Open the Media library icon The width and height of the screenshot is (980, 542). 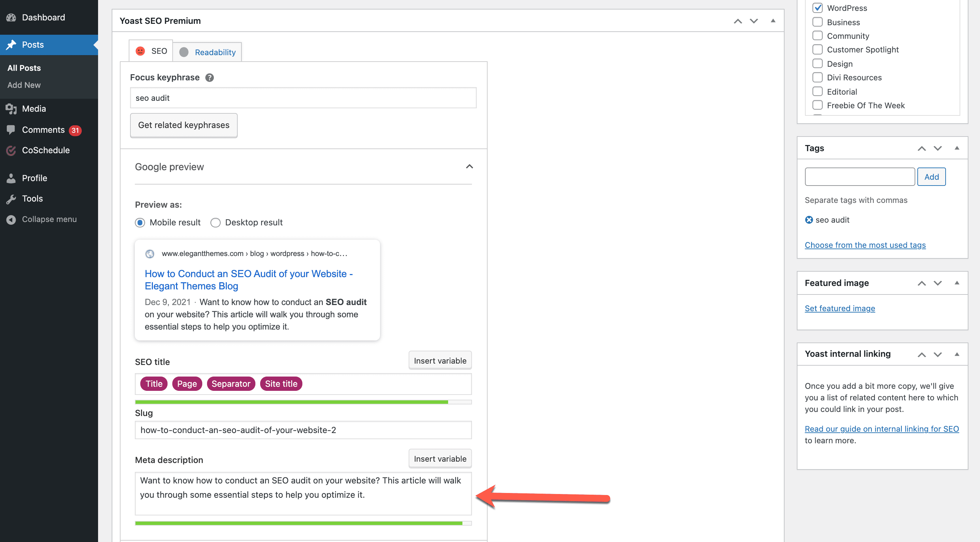[11, 109]
